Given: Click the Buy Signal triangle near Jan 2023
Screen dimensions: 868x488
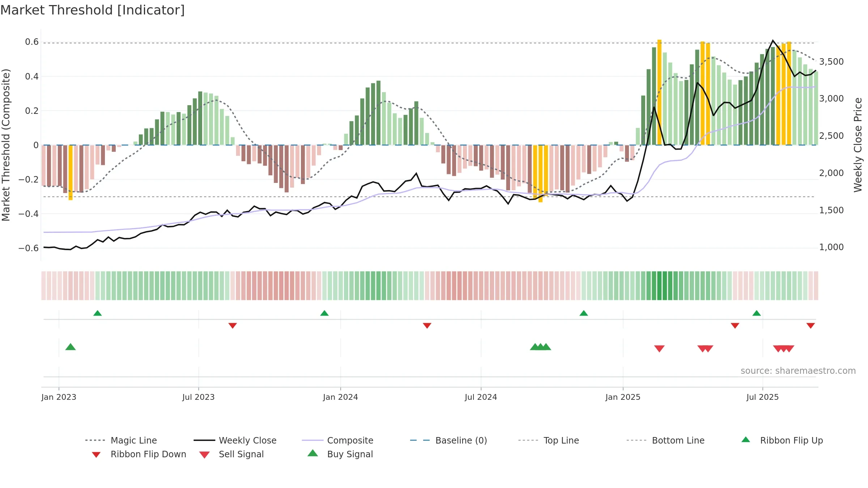Looking at the screenshot, I should (71, 347).
